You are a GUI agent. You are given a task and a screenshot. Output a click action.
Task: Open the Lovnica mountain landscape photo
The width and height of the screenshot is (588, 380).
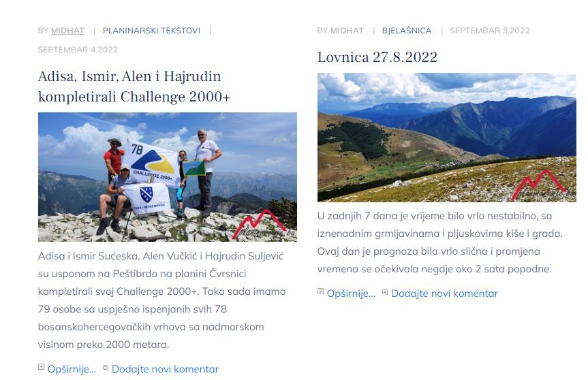[447, 138]
